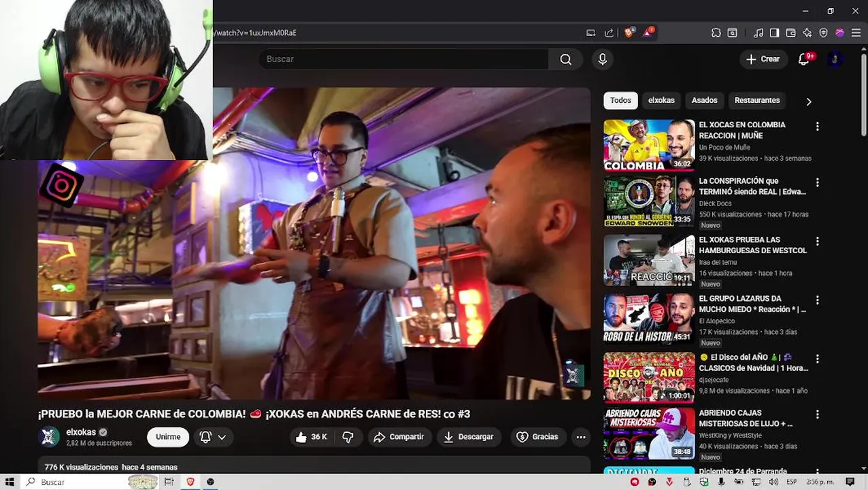Open 'EL XOCAS EN COLOMBIA' thumbnail

[649, 145]
